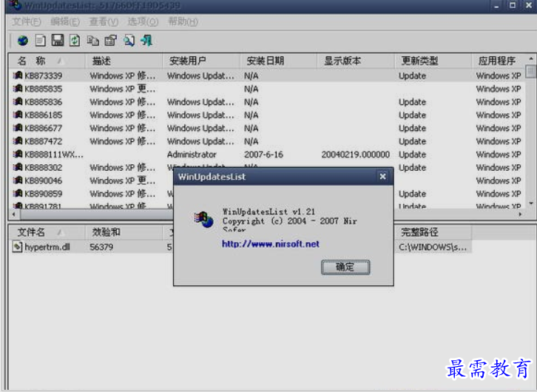Click the Windows XP application cell of KB890046
Viewport: 537px width, 392px height.
pyautogui.click(x=499, y=180)
